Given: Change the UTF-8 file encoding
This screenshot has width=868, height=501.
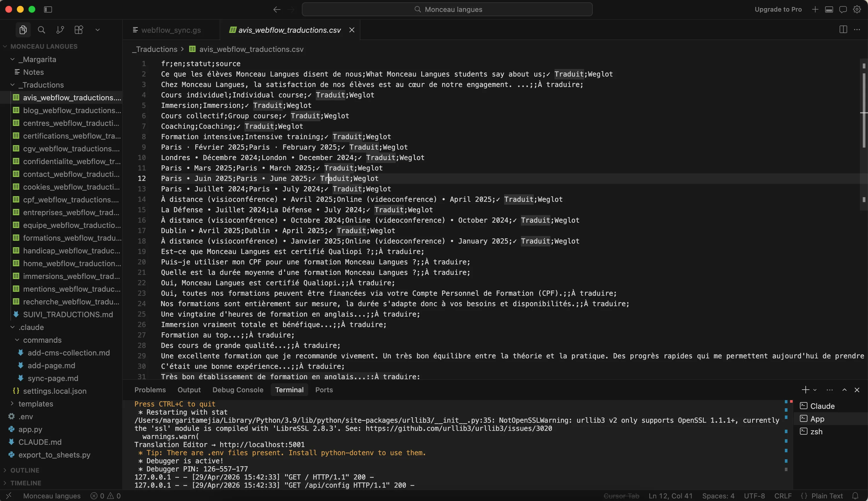Looking at the screenshot, I should tap(754, 495).
